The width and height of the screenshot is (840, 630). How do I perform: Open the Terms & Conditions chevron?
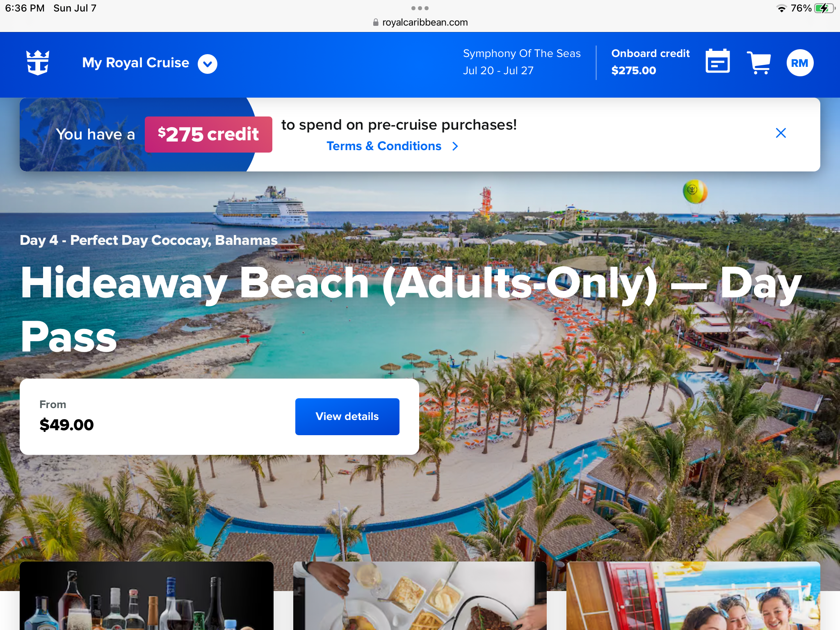point(455,146)
